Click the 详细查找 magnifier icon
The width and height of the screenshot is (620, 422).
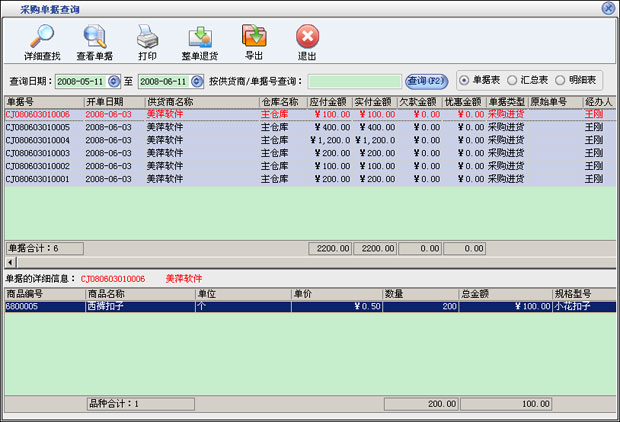[x=42, y=37]
